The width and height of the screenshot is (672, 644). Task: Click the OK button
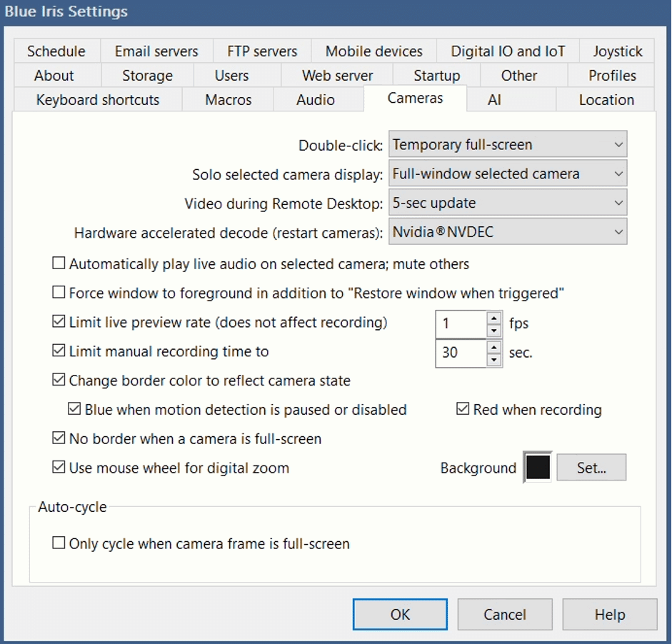(399, 614)
